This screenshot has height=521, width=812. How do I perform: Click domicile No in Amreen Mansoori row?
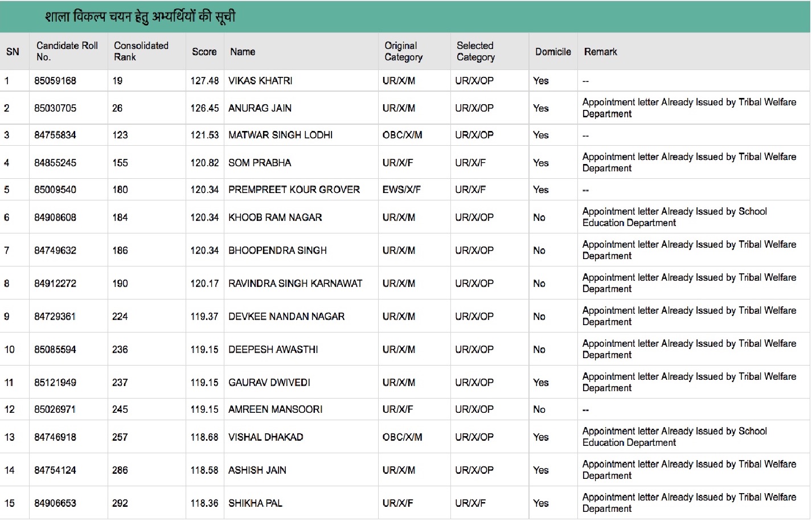(x=539, y=409)
